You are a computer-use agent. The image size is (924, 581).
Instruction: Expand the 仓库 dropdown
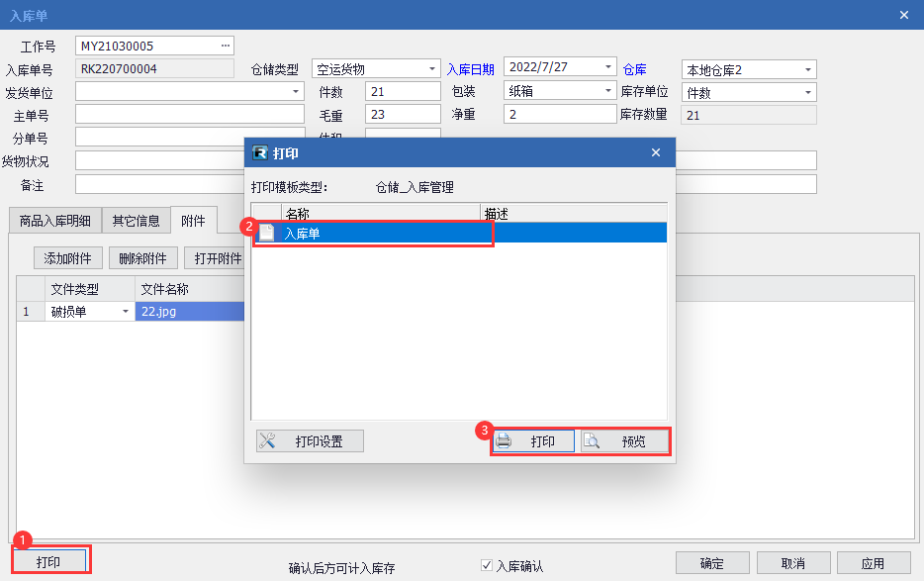click(x=808, y=69)
